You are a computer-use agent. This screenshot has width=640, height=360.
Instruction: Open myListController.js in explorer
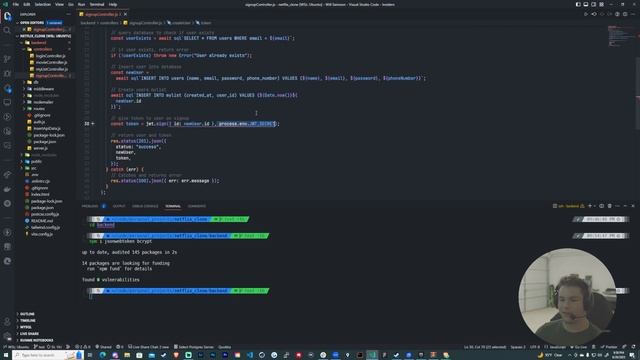pyautogui.click(x=51, y=69)
